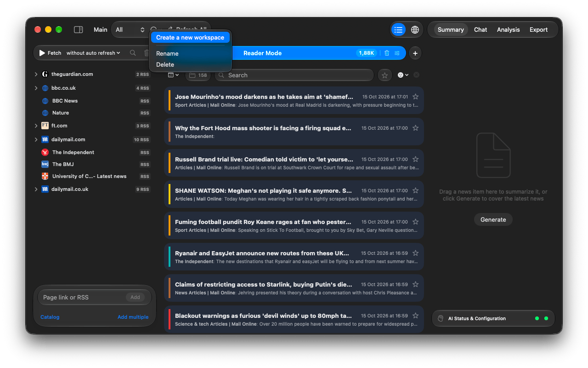Expand theguardian.com feed group
This screenshot has width=588, height=368.
coord(36,74)
